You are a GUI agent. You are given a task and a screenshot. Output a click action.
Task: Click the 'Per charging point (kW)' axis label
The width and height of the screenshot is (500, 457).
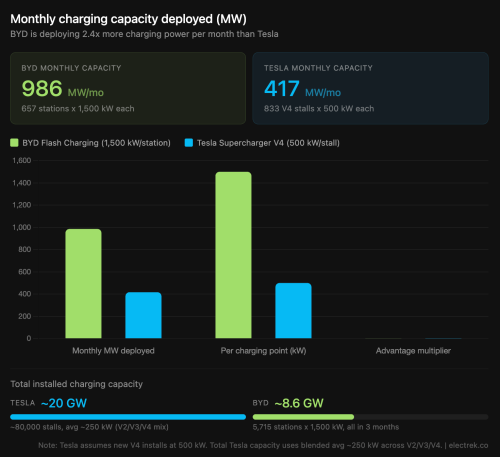click(263, 351)
